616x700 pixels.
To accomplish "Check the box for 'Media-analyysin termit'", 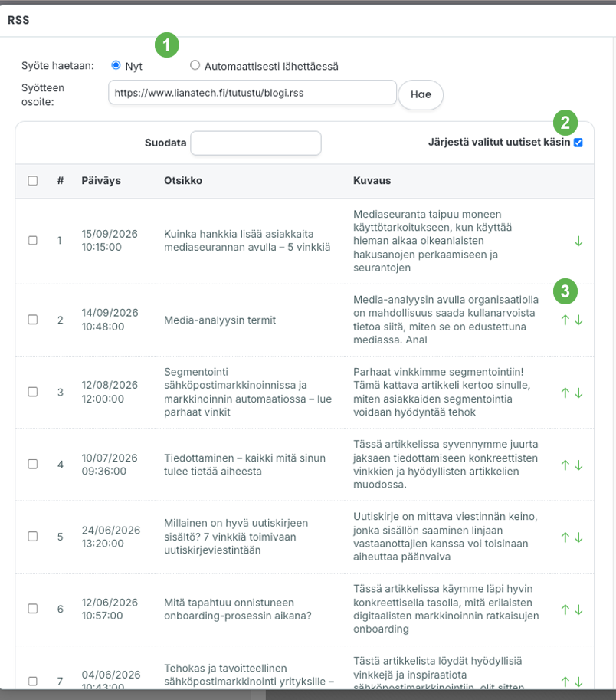I will (x=32, y=320).
